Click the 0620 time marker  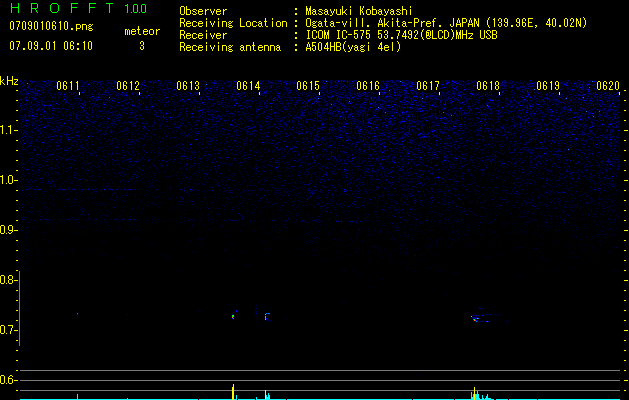pos(608,86)
